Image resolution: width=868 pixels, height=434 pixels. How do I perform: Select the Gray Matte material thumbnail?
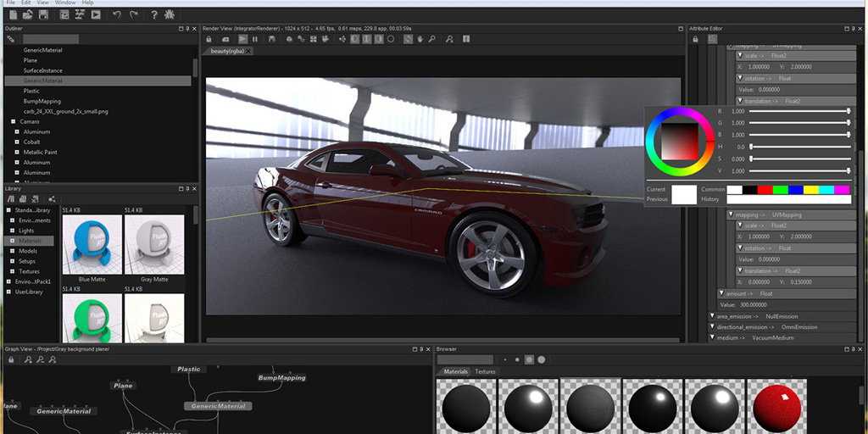click(154, 245)
